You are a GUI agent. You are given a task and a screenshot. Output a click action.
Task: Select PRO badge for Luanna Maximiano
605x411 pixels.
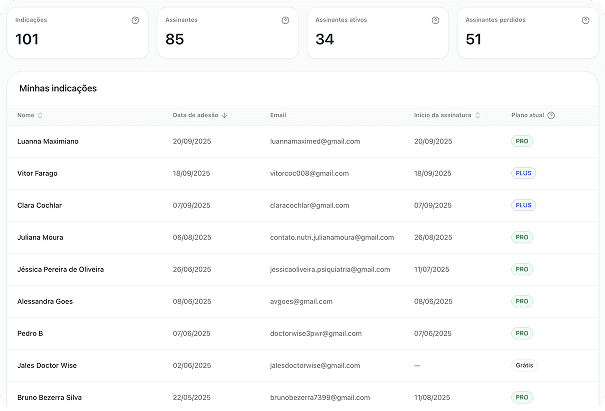(522, 141)
